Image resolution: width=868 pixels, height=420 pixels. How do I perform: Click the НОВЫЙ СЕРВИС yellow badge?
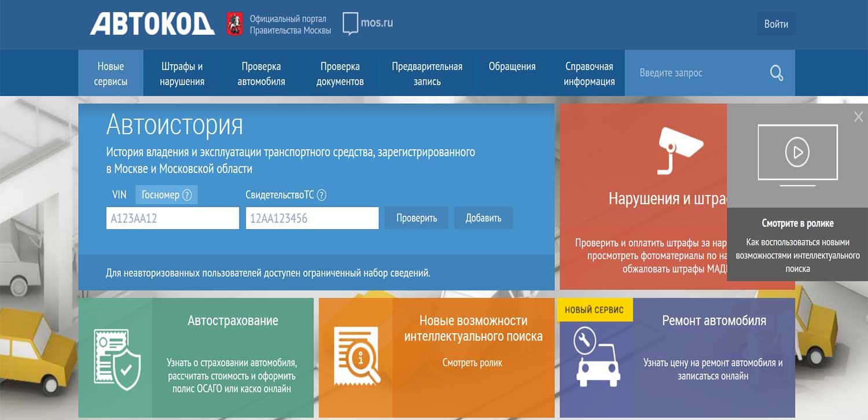pos(594,310)
